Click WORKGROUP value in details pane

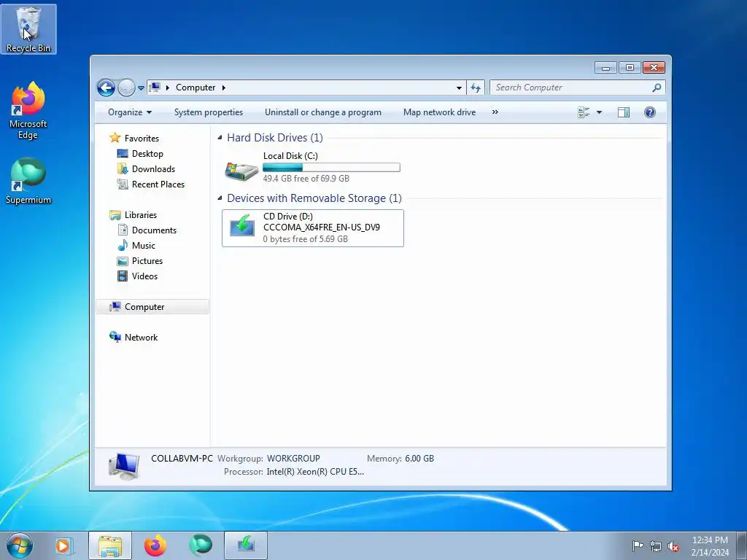point(293,459)
